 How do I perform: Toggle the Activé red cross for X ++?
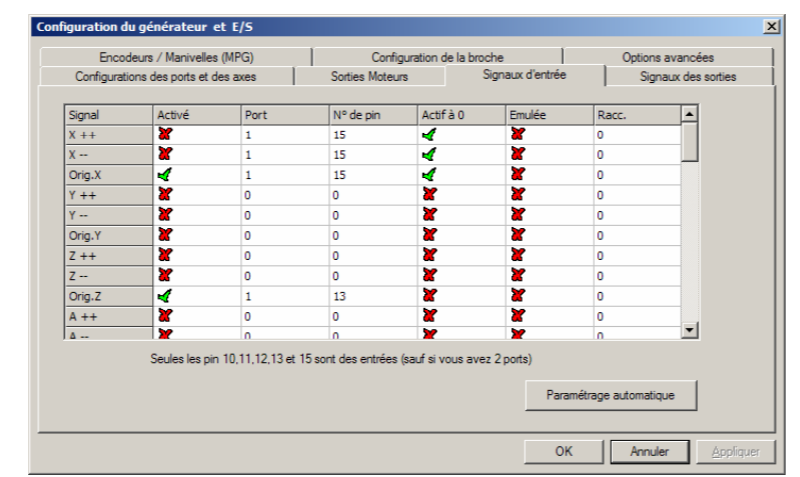164,133
